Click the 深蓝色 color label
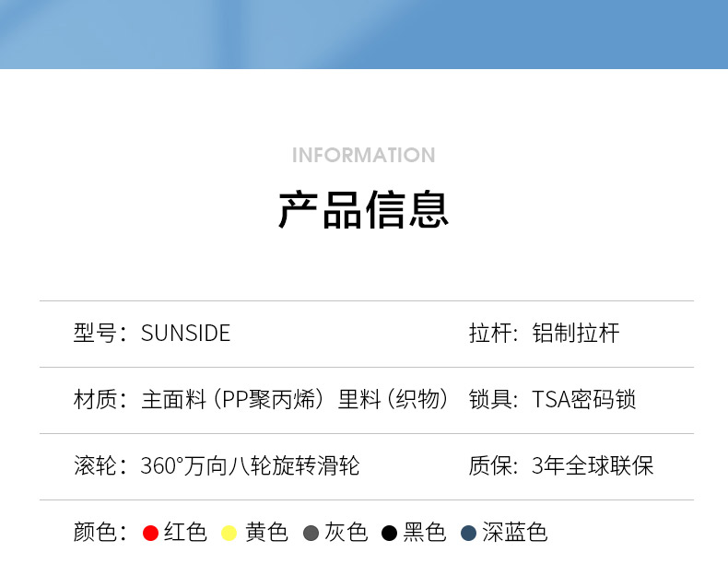This screenshot has width=728, height=564. (514, 532)
